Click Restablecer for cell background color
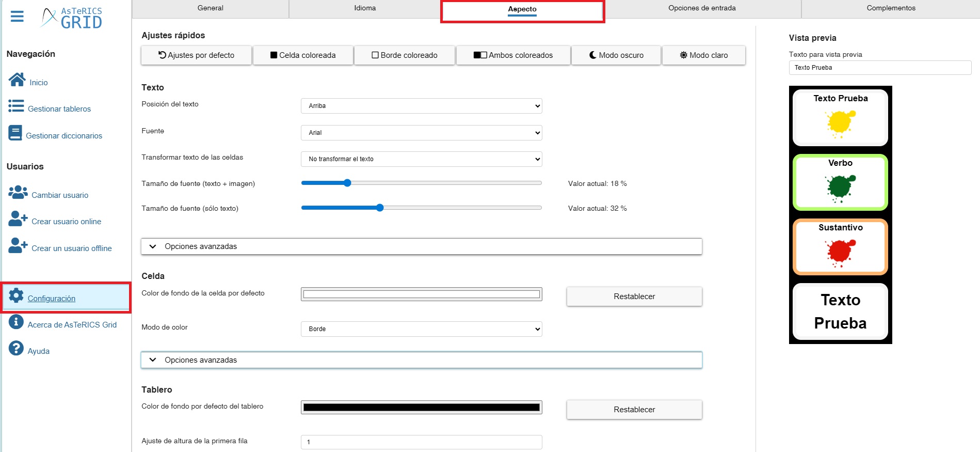Image resolution: width=980 pixels, height=452 pixels. coord(634,297)
